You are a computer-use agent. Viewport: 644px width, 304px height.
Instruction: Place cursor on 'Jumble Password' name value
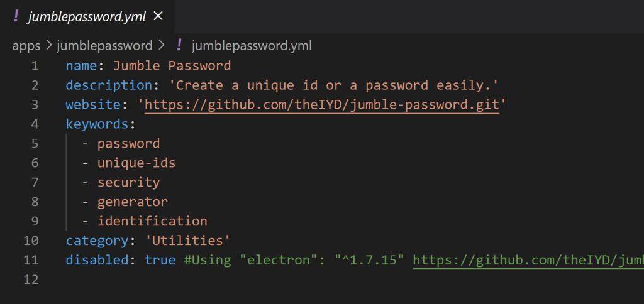tap(172, 65)
